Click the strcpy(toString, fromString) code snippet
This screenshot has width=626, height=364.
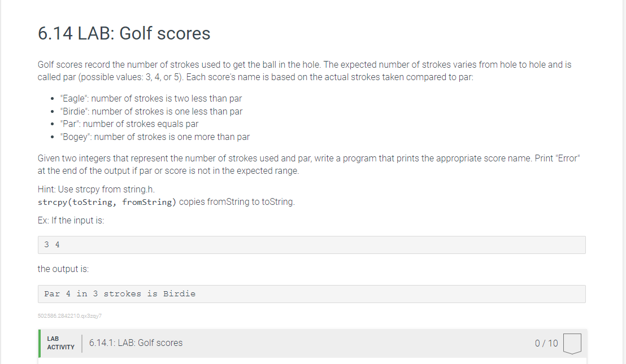tap(107, 202)
